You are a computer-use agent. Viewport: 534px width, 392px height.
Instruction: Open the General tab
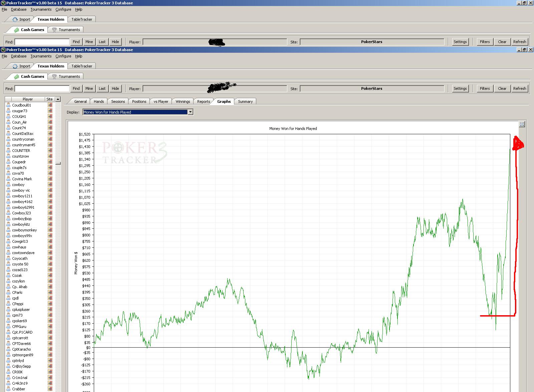(x=80, y=102)
